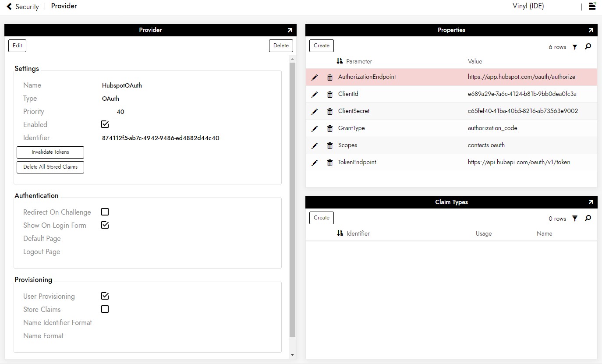Enable the Store Claims checkbox
Screen dimensions: 602x364
pos(105,309)
